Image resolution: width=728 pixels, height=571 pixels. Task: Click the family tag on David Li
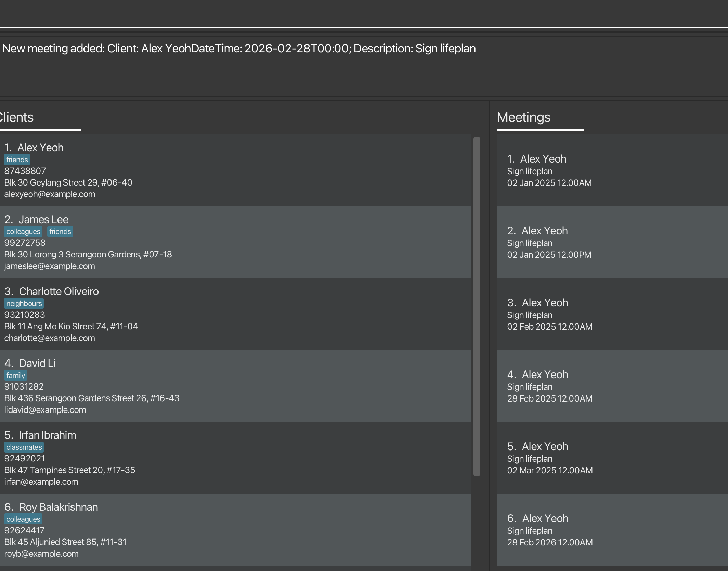click(x=15, y=376)
